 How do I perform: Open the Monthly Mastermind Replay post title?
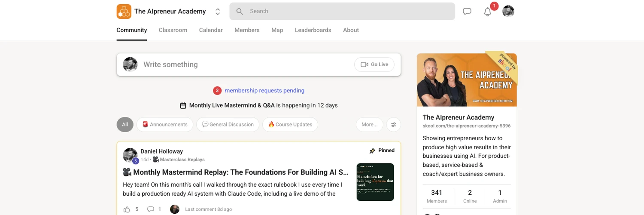point(236,172)
